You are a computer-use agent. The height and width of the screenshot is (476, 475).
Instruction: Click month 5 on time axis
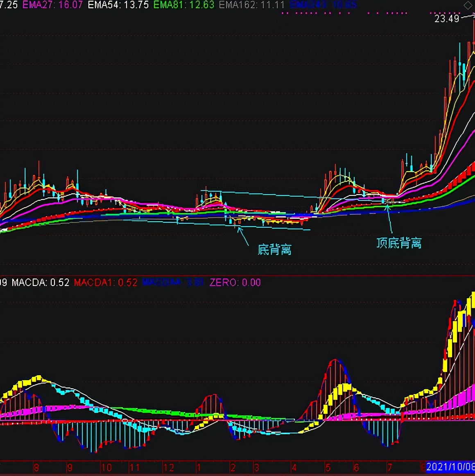click(x=328, y=467)
